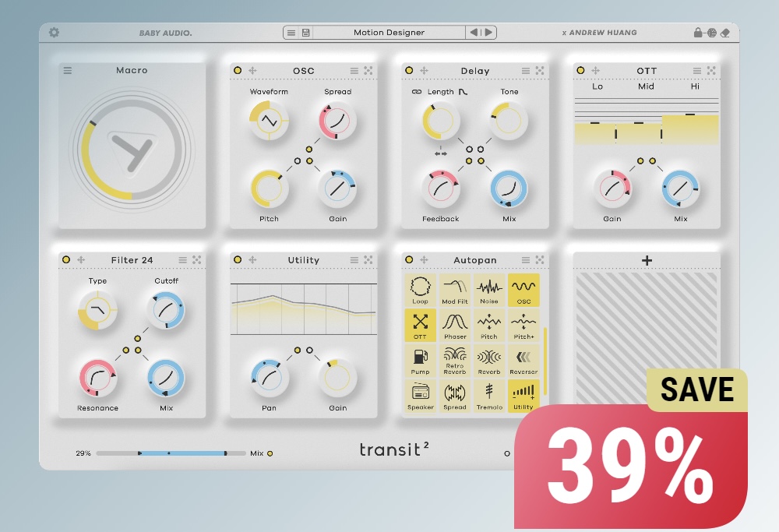The height and width of the screenshot is (532, 779).
Task: Select Pitch in the effect picker grid
Action: 489,326
